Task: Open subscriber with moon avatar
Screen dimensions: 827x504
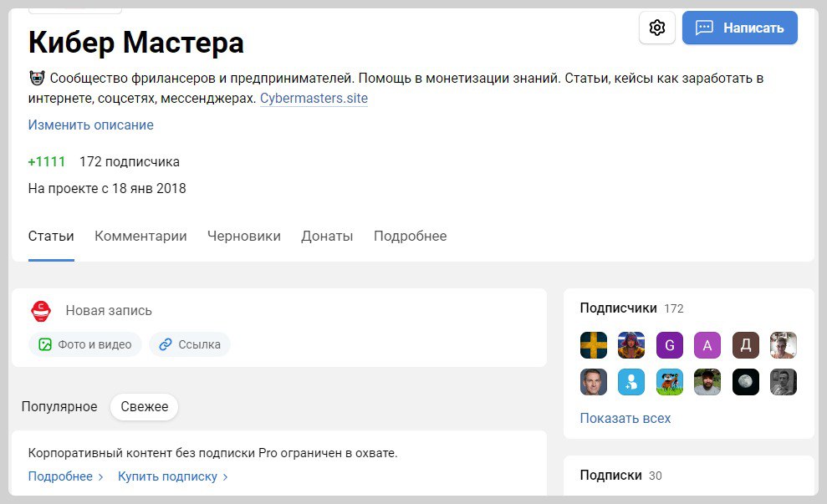Action: coord(745,382)
